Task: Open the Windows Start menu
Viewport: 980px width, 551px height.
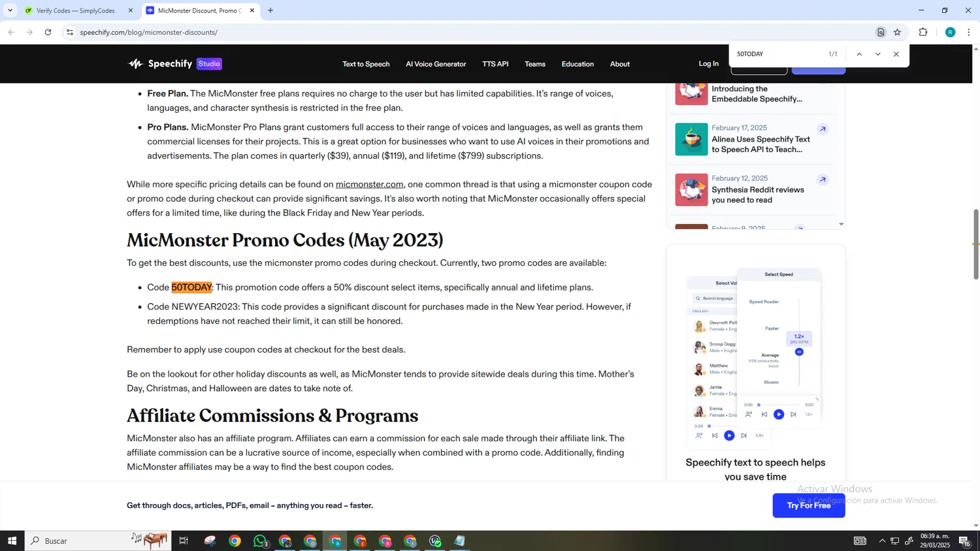Action: pos(12,541)
